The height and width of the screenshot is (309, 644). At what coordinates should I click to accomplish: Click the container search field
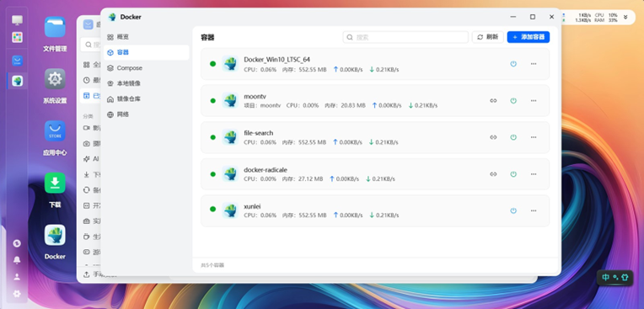click(405, 37)
